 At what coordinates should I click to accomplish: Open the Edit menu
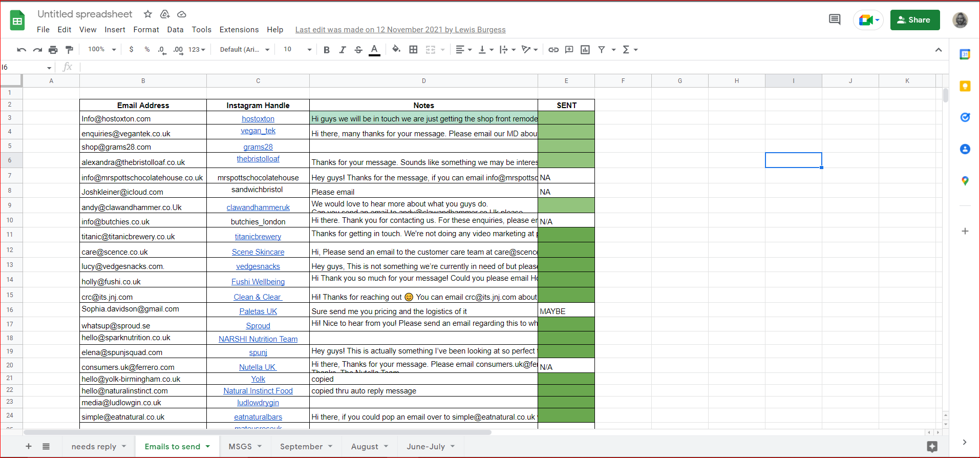point(65,30)
